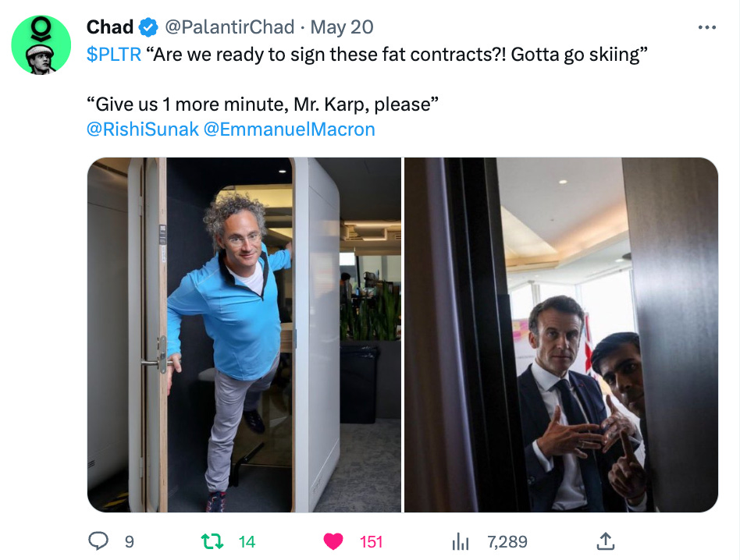This screenshot has width=740, height=560.
Task: Click the reply speech bubble icon
Action: [x=98, y=541]
